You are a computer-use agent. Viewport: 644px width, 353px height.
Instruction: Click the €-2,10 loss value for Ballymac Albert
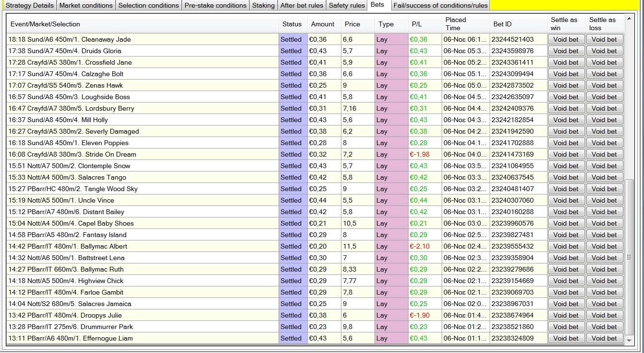(x=420, y=246)
